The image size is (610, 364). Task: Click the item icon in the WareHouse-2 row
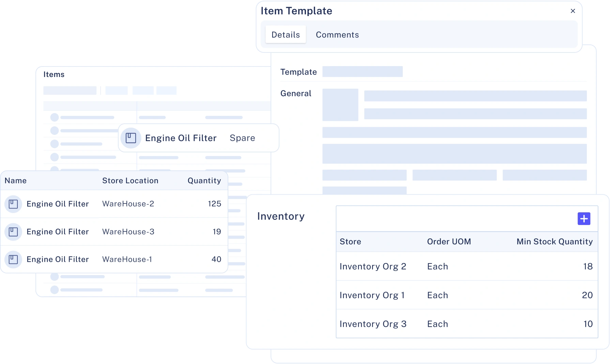pyautogui.click(x=13, y=204)
